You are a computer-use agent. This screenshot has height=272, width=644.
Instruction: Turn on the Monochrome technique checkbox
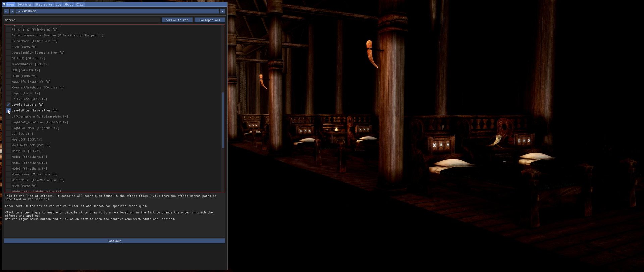tap(8, 174)
